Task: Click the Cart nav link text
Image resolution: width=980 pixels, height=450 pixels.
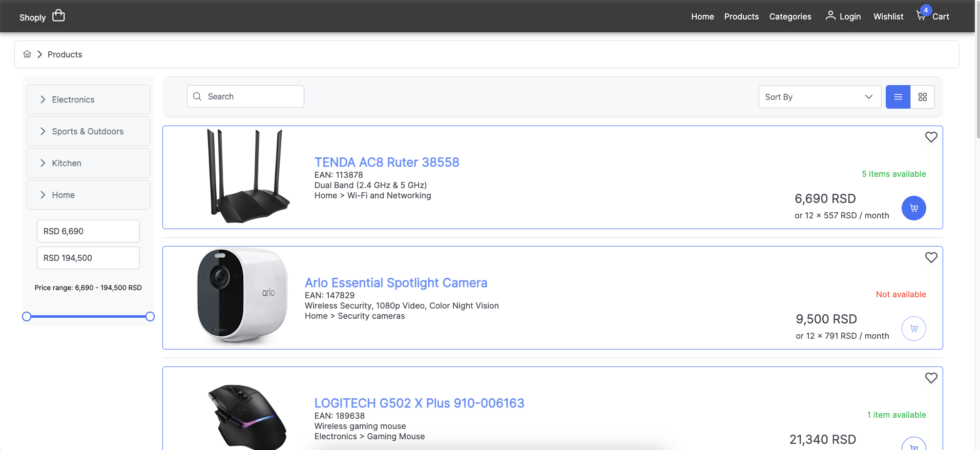Action: point(941,16)
